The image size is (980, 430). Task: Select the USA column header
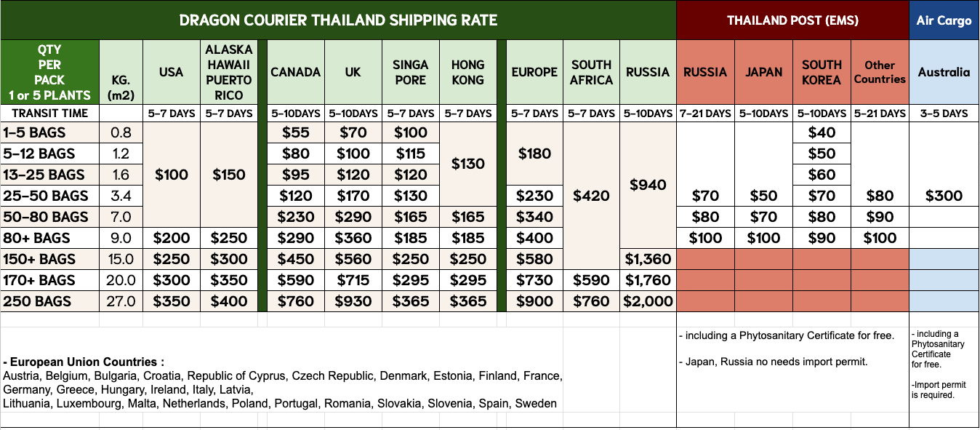[x=172, y=72]
